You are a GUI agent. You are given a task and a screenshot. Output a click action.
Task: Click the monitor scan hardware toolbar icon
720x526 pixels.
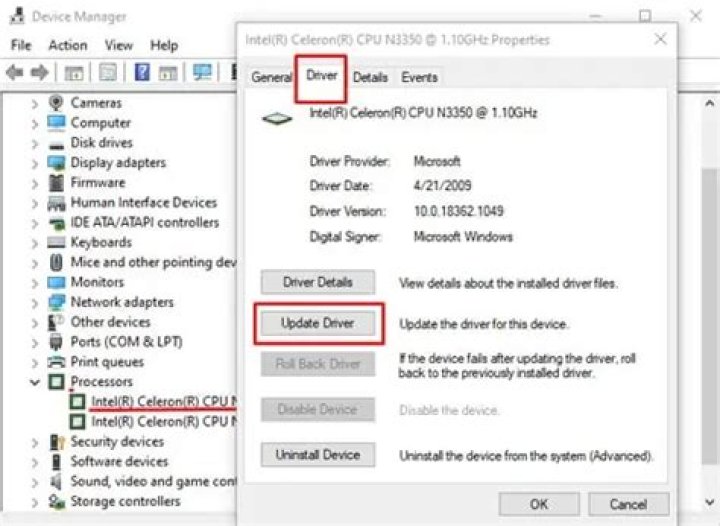point(202,72)
